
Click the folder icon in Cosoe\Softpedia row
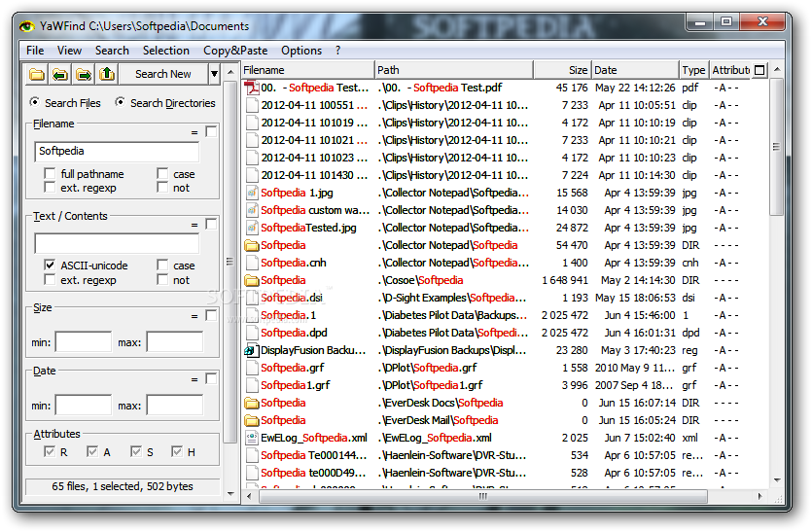coord(252,280)
